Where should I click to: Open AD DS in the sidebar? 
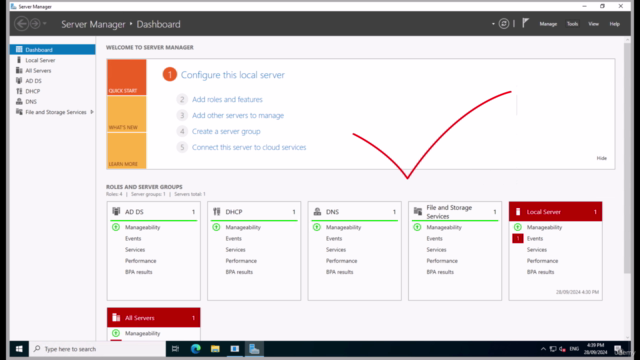tap(53, 81)
